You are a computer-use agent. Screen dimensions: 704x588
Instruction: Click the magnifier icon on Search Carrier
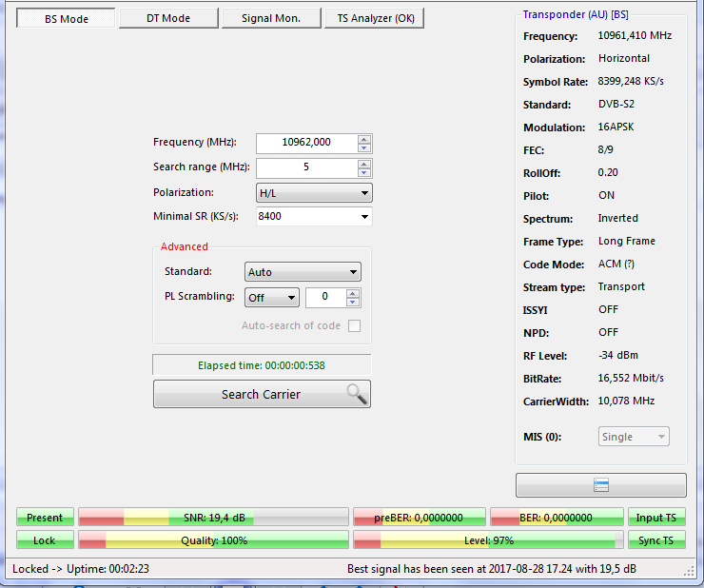(356, 394)
